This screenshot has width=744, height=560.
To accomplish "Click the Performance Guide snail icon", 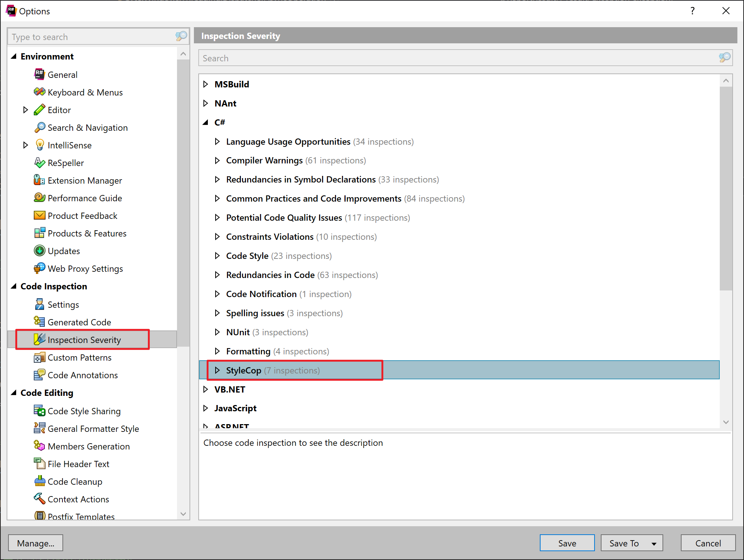I will pos(39,198).
